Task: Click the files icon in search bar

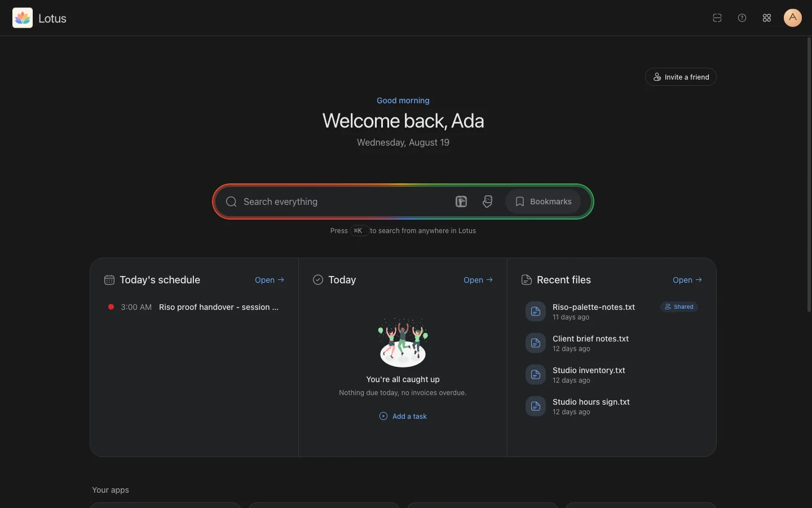Action: pos(461,202)
